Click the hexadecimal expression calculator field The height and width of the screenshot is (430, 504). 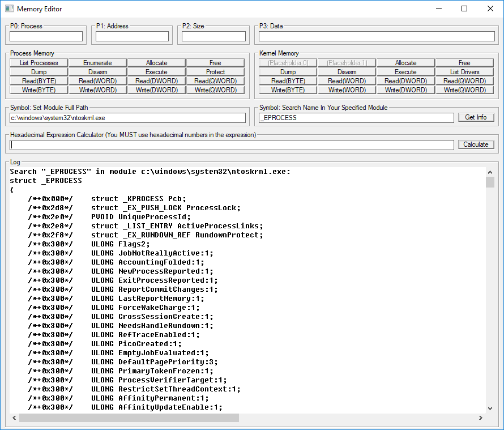tap(232, 144)
